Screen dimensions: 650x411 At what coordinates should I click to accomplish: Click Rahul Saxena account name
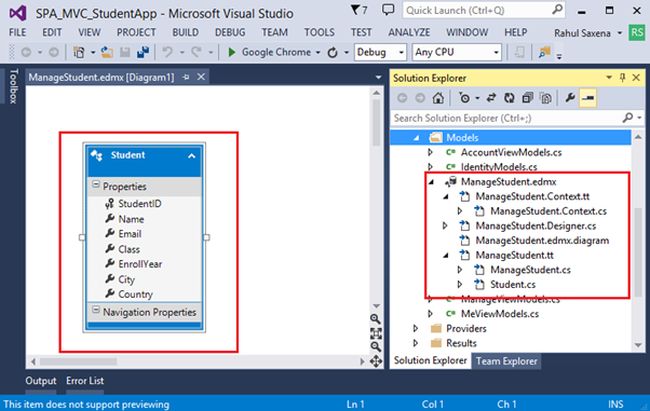point(582,33)
